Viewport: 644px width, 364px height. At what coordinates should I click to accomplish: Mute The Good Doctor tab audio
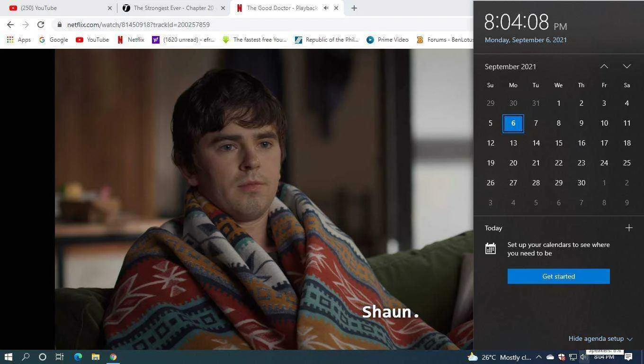coord(326,8)
